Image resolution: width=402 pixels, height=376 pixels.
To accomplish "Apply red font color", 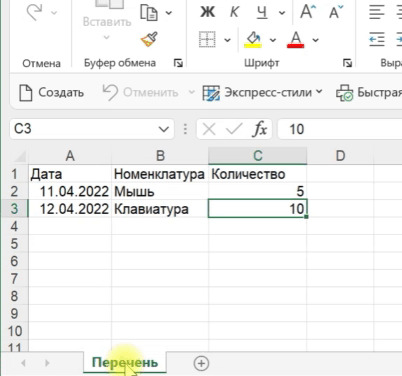I will [x=296, y=40].
